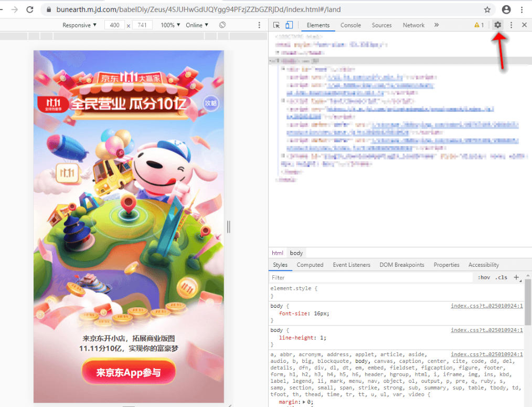Screen dimensions: 532x407
Task: Open the Online throttling dropdown
Action: (x=197, y=25)
